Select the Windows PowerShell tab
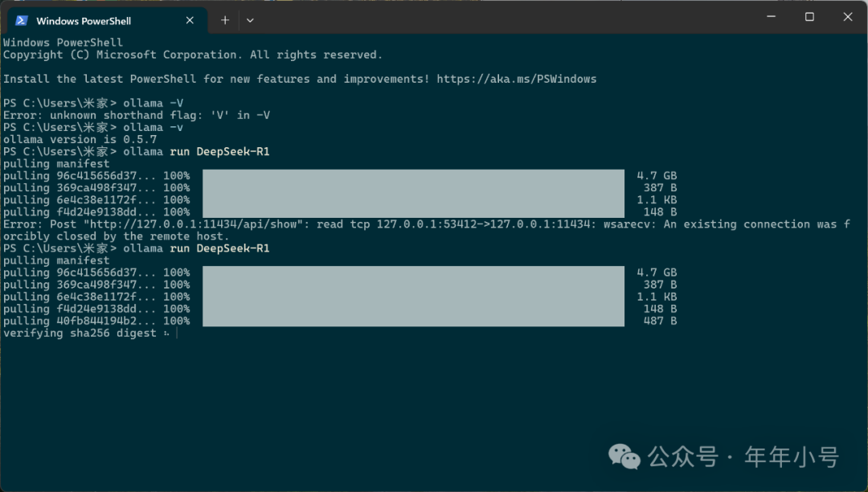This screenshot has height=492, width=868. (x=108, y=20)
